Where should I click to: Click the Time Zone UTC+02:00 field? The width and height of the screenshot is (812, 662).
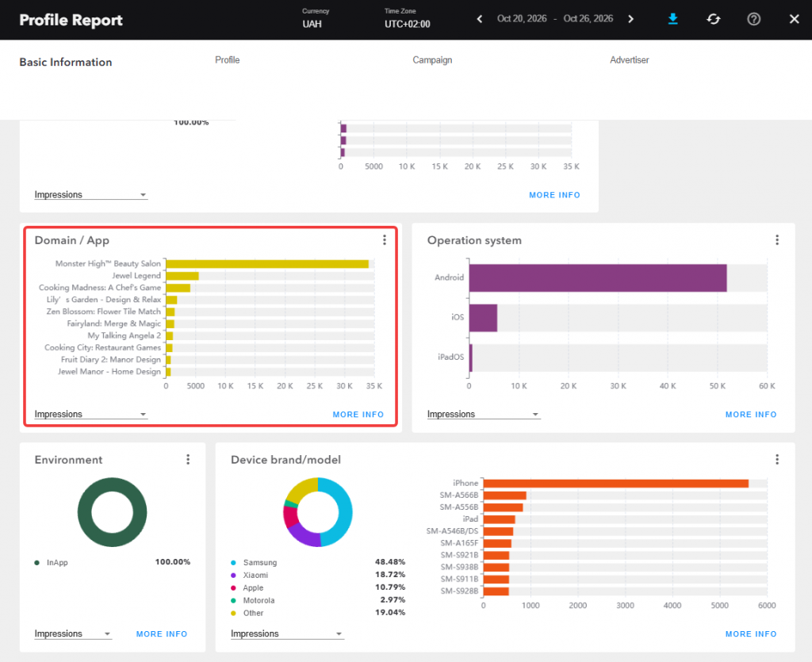pyautogui.click(x=407, y=18)
